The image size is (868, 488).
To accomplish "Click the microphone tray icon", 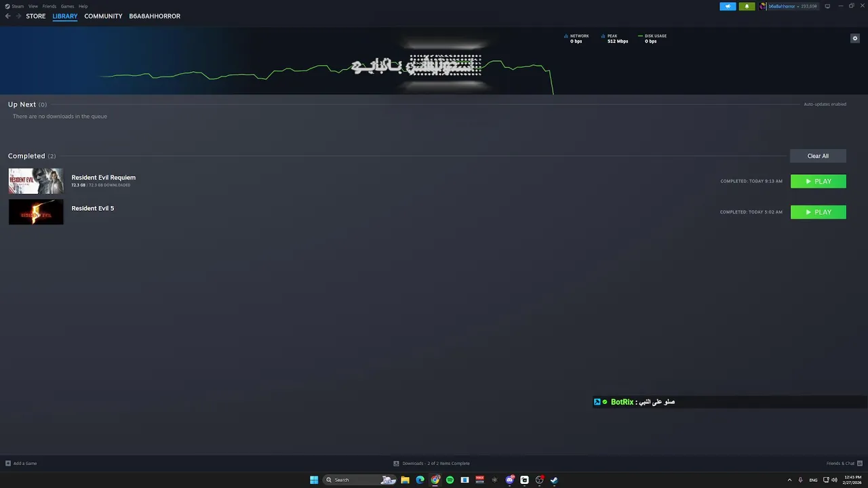I will pos(801,480).
